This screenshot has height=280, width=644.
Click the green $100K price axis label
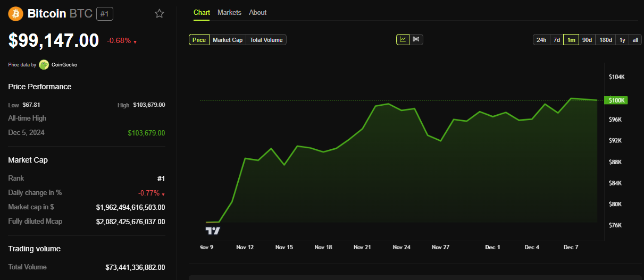click(x=617, y=100)
